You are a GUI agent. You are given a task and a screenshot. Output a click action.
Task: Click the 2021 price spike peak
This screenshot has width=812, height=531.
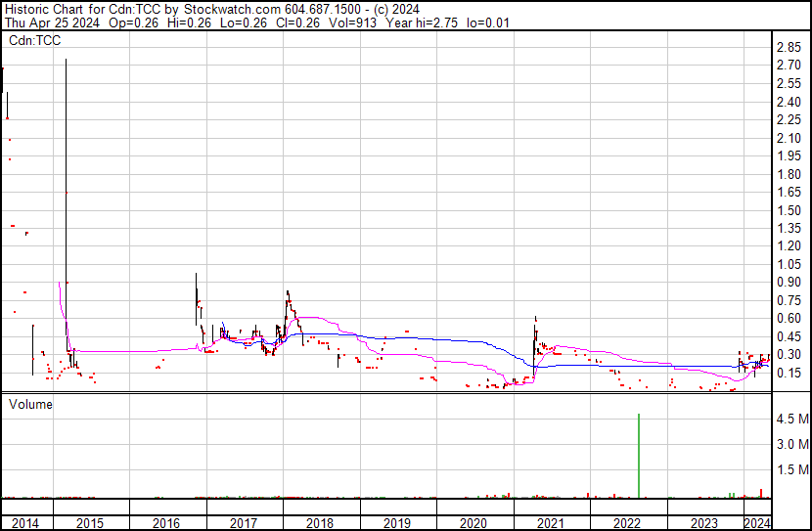(x=536, y=317)
